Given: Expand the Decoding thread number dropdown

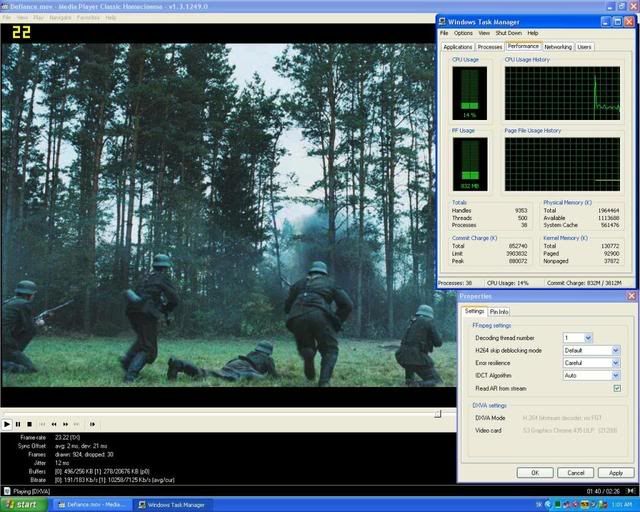Looking at the screenshot, I should pyautogui.click(x=588, y=338).
